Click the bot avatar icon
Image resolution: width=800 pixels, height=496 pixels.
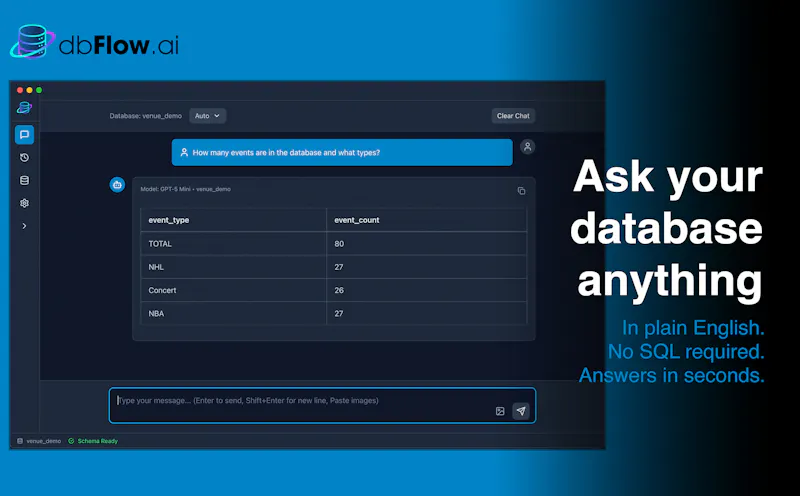[x=117, y=185]
